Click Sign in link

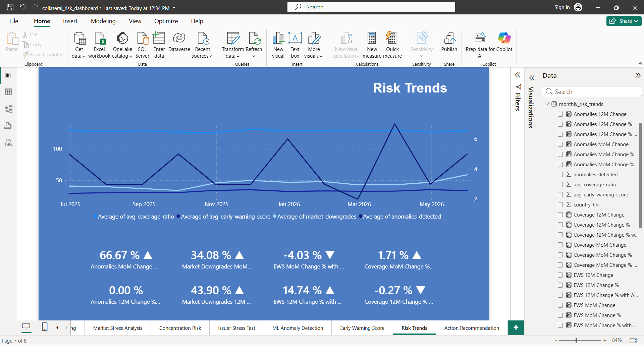[x=562, y=7]
